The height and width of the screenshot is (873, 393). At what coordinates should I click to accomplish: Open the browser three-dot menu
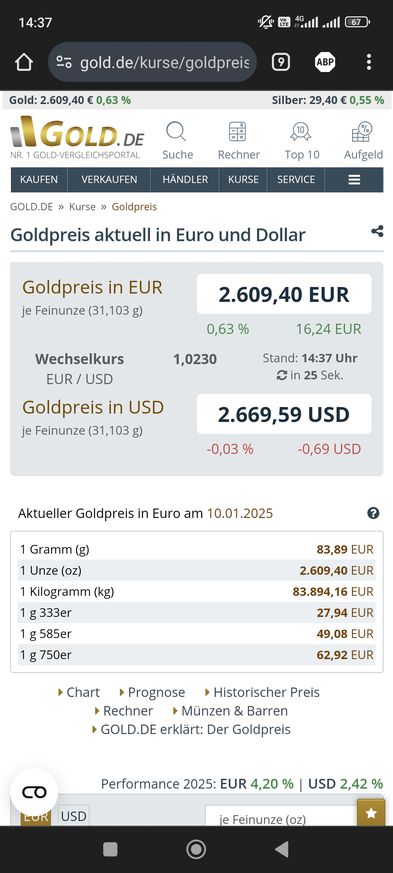[x=369, y=62]
